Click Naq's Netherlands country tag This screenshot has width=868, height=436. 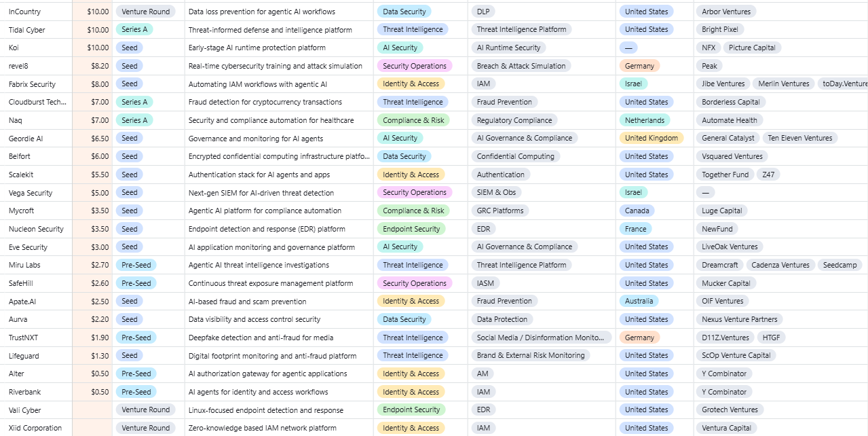pos(645,120)
